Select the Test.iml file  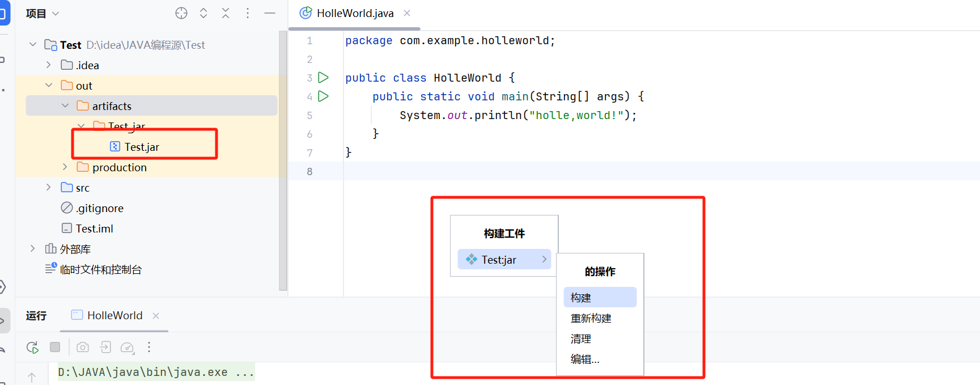tap(95, 229)
